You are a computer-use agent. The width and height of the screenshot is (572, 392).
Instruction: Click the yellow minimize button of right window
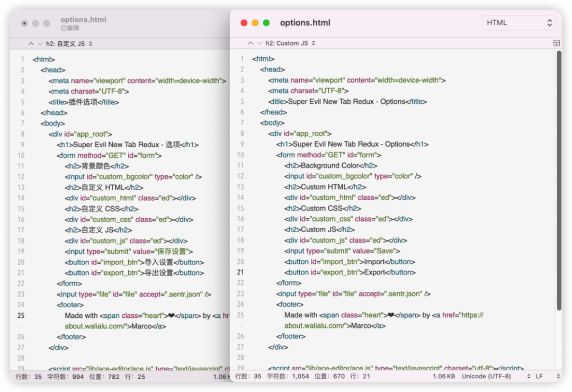[255, 23]
